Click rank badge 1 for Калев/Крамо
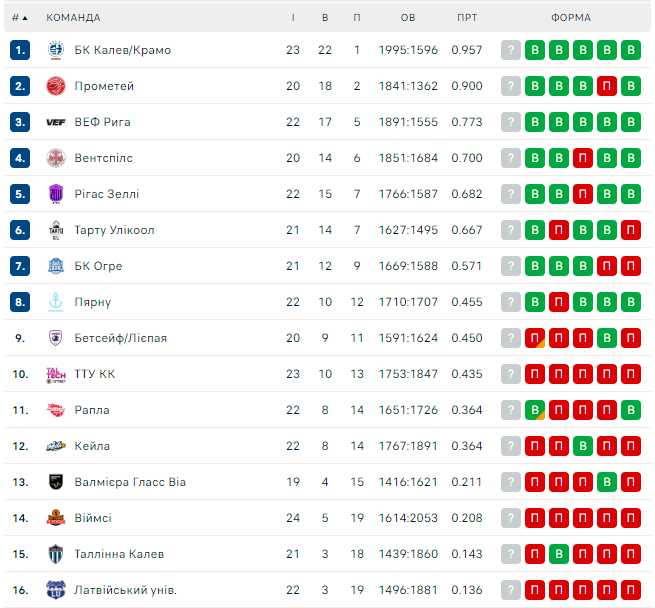655x608 pixels. pos(20,50)
